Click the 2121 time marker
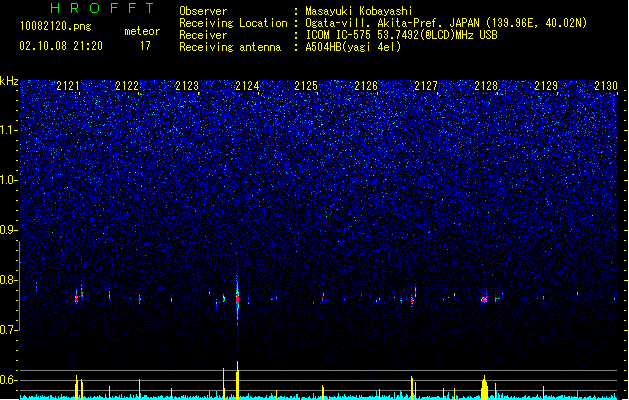The width and height of the screenshot is (629, 400). coord(68,86)
